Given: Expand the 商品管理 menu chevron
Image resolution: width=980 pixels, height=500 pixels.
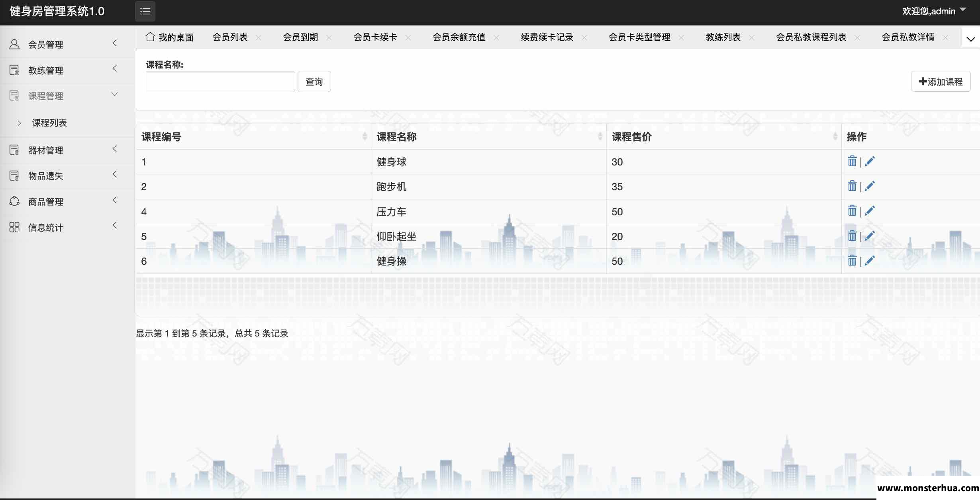Looking at the screenshot, I should pos(115,200).
